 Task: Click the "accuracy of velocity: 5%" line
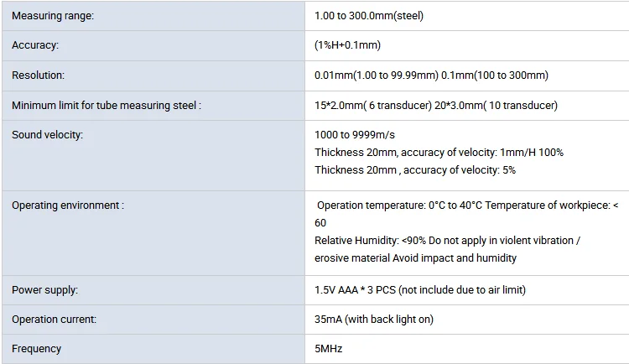460,170
